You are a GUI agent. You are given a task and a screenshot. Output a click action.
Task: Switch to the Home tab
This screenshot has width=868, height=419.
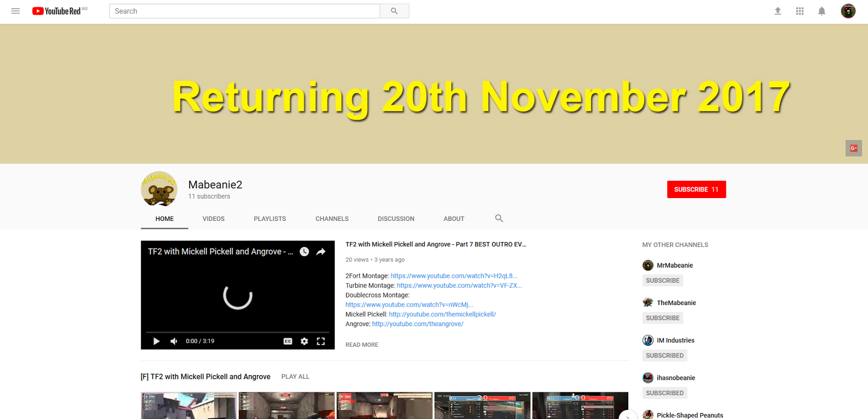click(x=164, y=219)
